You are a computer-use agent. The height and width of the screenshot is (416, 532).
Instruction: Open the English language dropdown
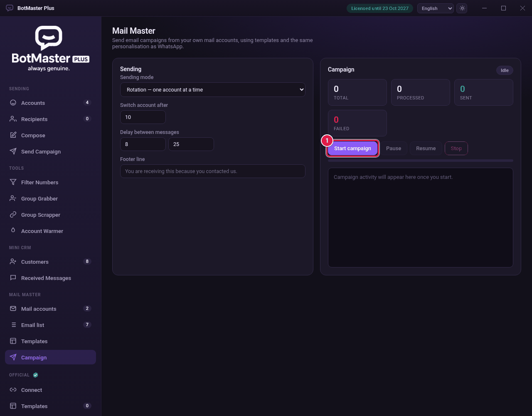(436, 8)
